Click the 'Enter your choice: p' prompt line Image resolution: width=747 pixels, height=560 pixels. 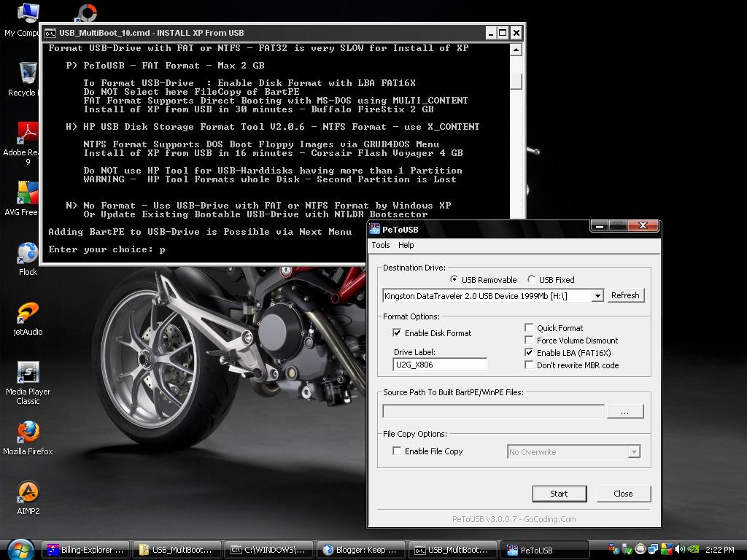click(107, 249)
